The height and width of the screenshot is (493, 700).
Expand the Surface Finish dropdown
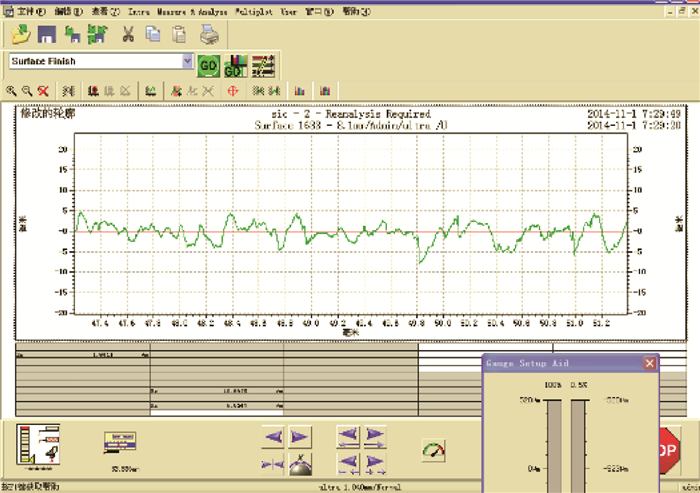click(187, 61)
